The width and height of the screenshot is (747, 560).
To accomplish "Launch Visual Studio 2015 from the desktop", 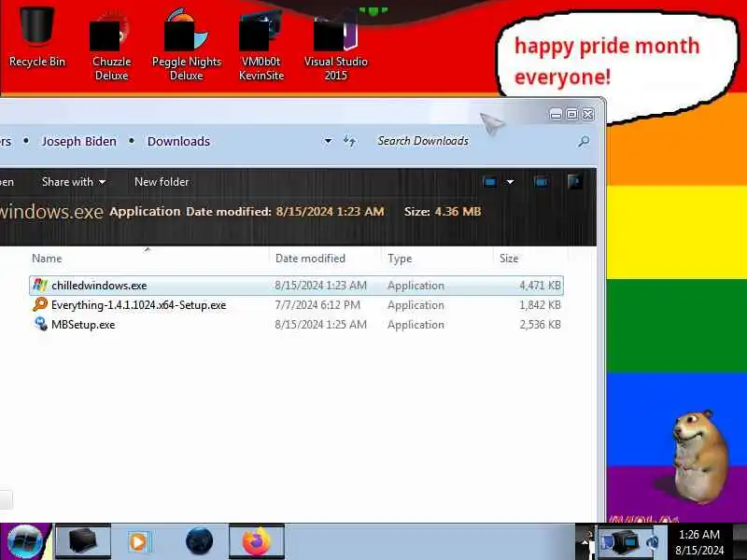I will click(x=335, y=45).
